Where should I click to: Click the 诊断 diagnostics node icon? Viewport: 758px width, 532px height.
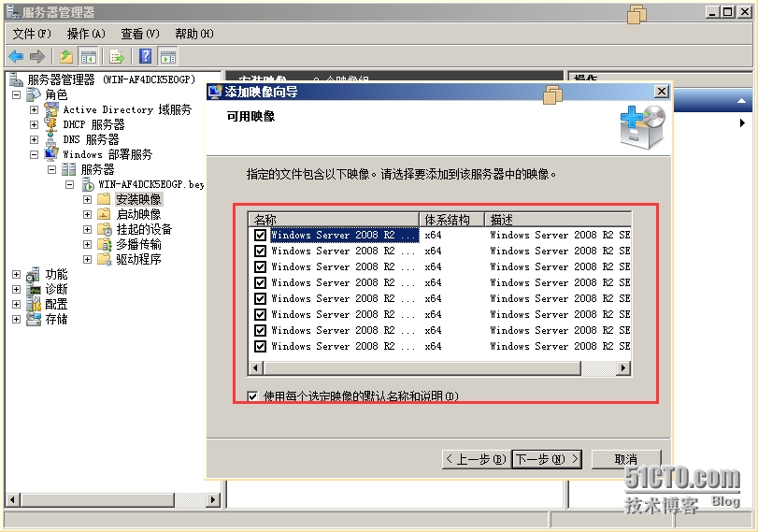tap(34, 289)
